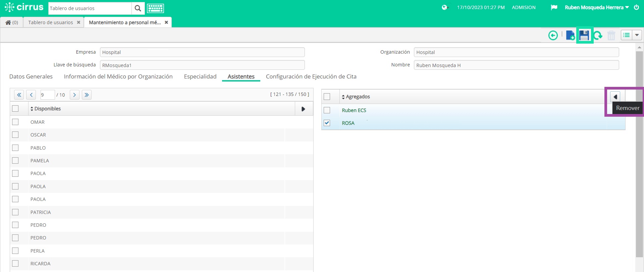Go to first page of Disponibles

click(19, 95)
